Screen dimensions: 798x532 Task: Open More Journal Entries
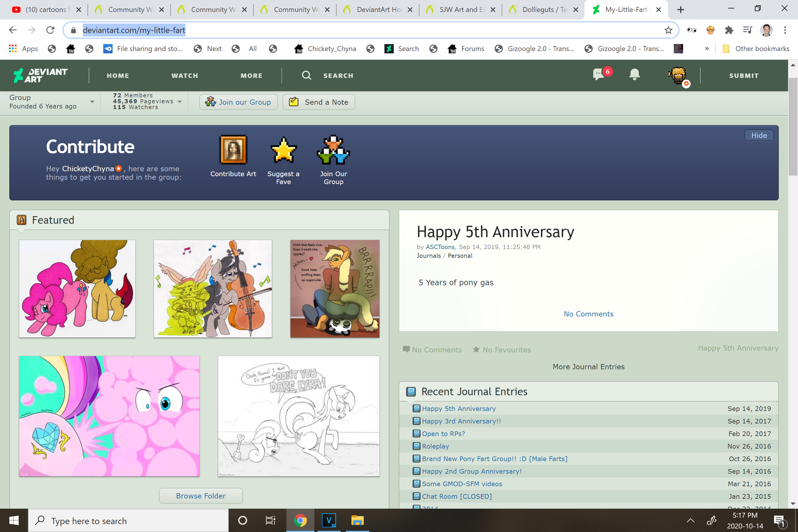[x=589, y=366]
